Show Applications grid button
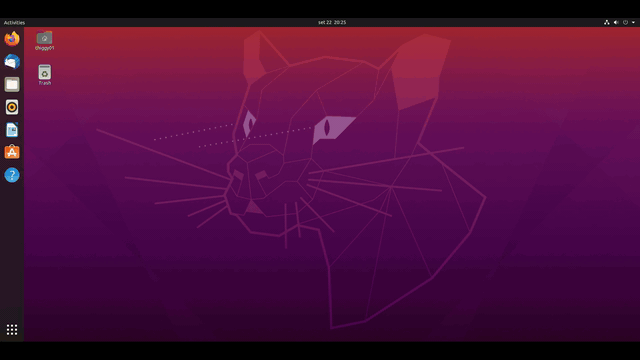 click(12, 329)
